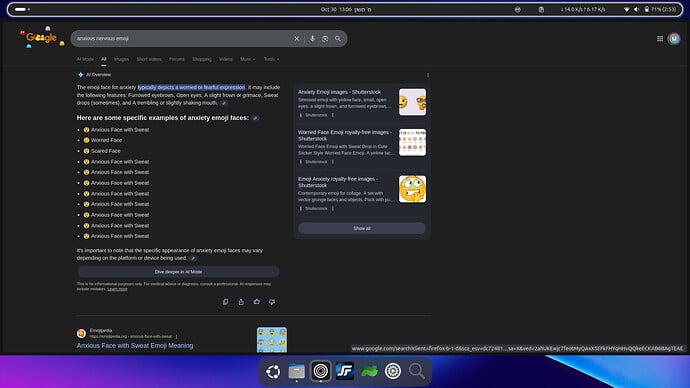Launch the green wave app in dock
Screen dimensions: 690x388
point(369,371)
